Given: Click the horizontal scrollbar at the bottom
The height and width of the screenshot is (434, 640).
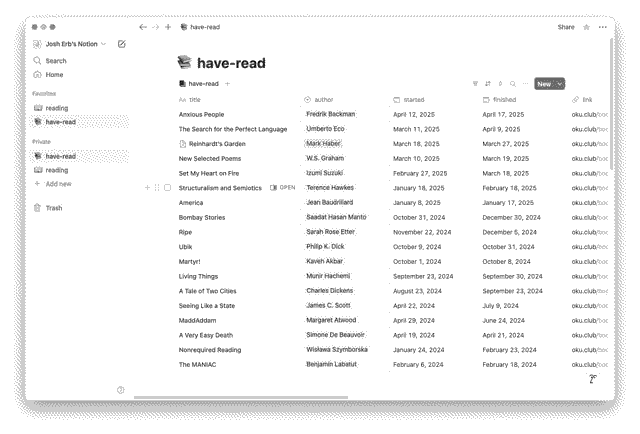Looking at the screenshot, I should (241, 397).
